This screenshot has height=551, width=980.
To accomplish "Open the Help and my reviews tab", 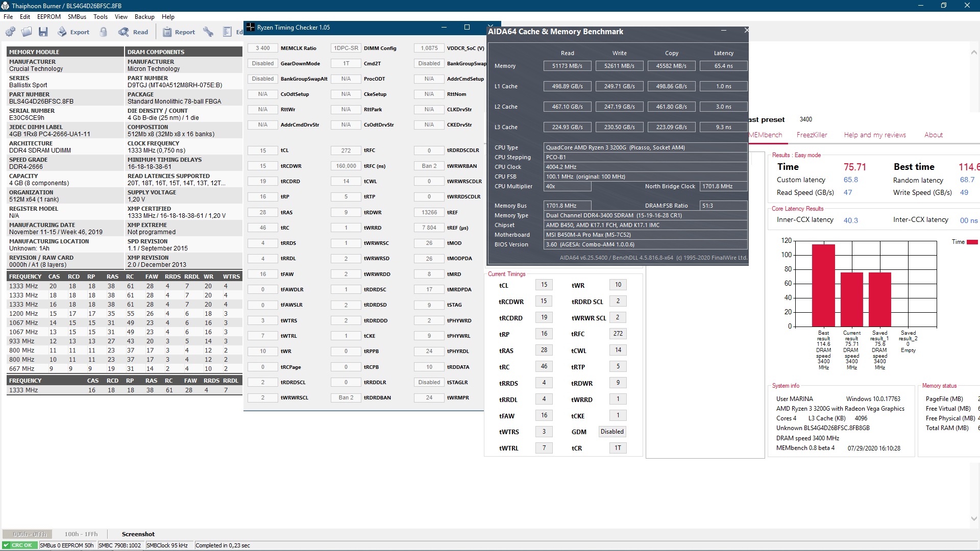I will click(875, 135).
